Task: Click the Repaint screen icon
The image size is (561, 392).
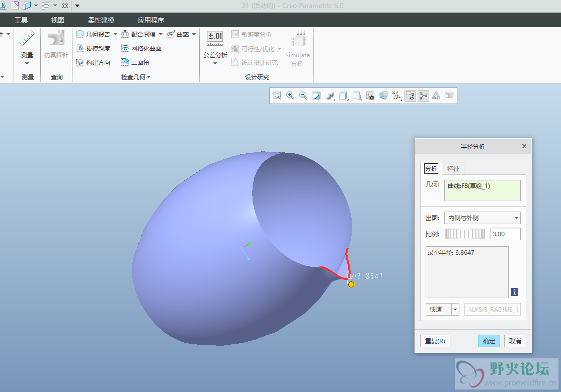Action: click(316, 96)
